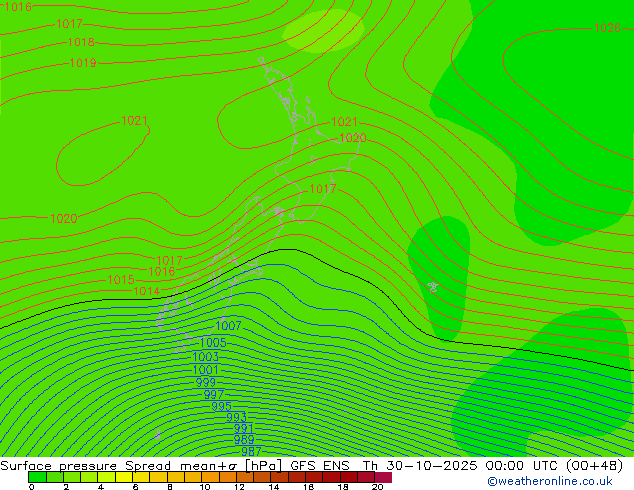This screenshot has width=634, height=490.
Task: Click the legend scale value 12
Action: [239, 487]
